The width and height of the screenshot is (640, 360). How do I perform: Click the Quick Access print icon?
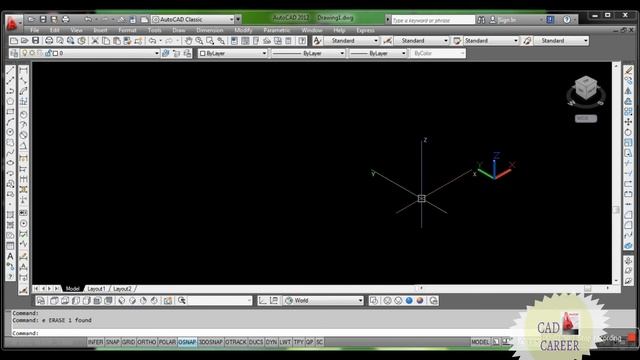coord(65,19)
